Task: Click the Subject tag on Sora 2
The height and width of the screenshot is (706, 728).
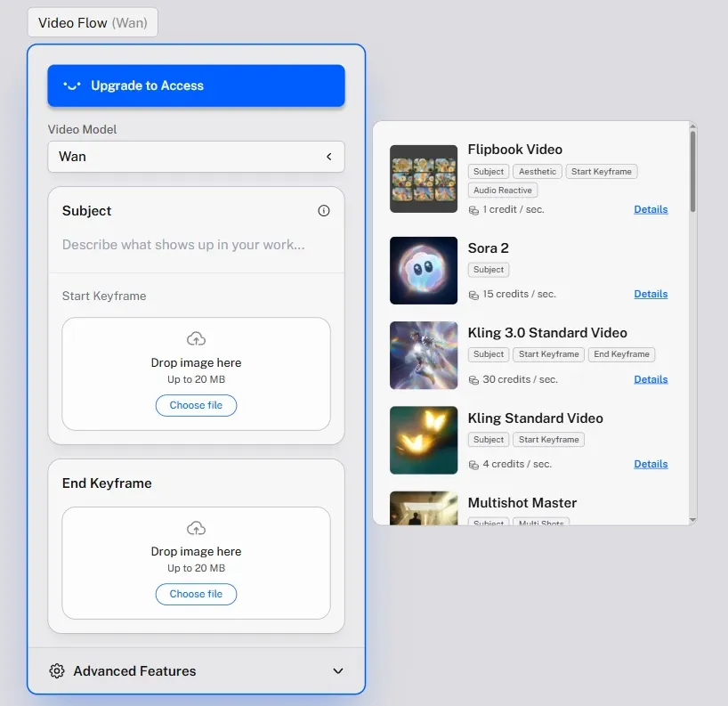Action: [489, 270]
